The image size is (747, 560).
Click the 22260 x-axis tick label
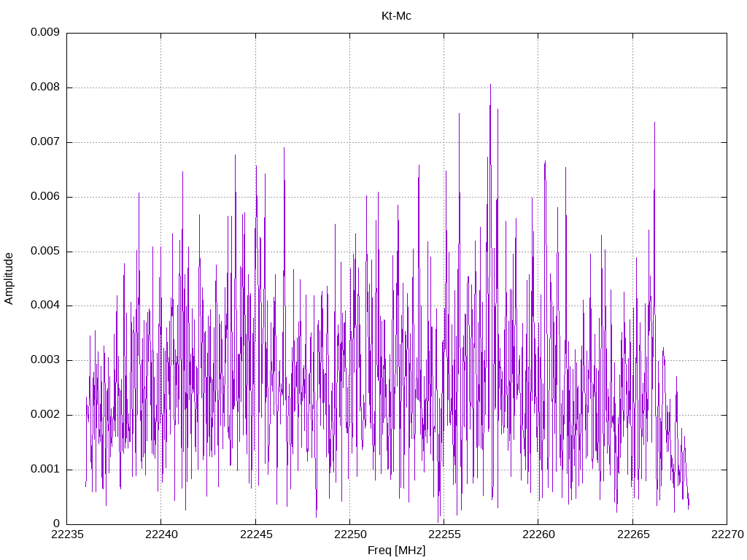point(538,534)
